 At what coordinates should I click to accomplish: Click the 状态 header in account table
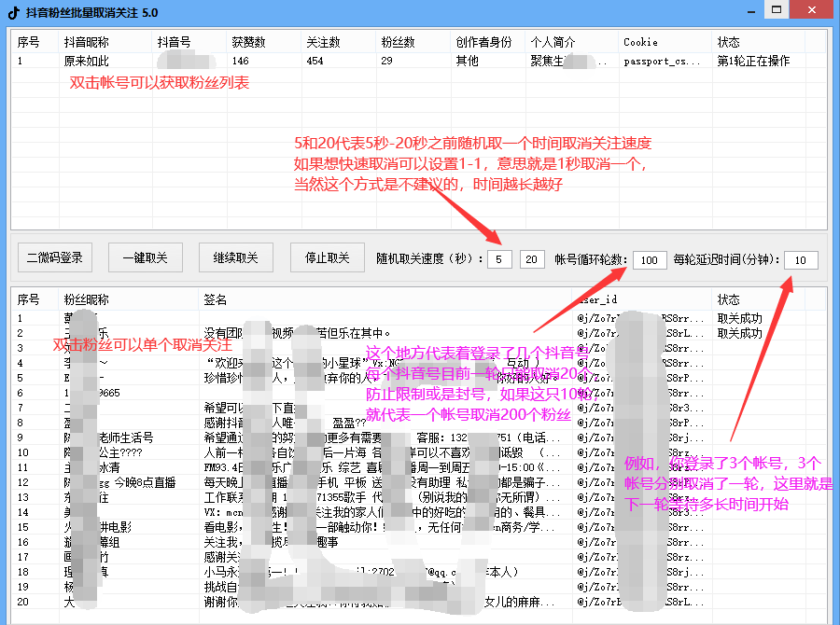coord(758,42)
